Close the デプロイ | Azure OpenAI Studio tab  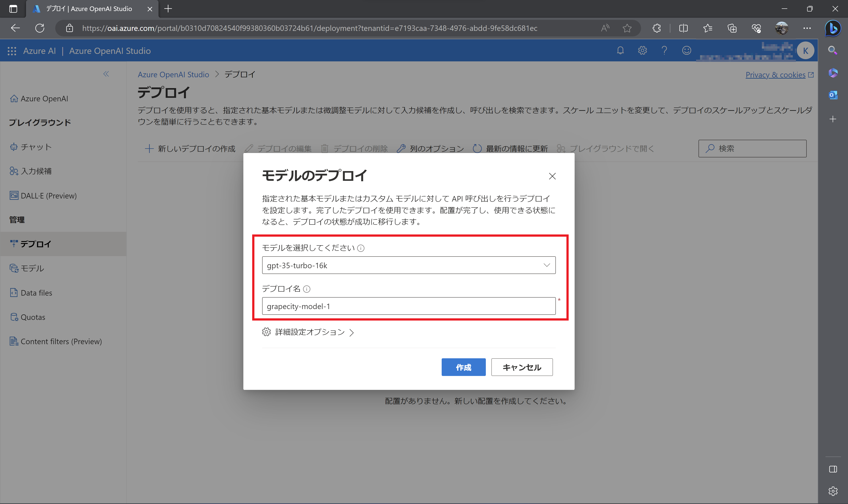[x=150, y=9]
